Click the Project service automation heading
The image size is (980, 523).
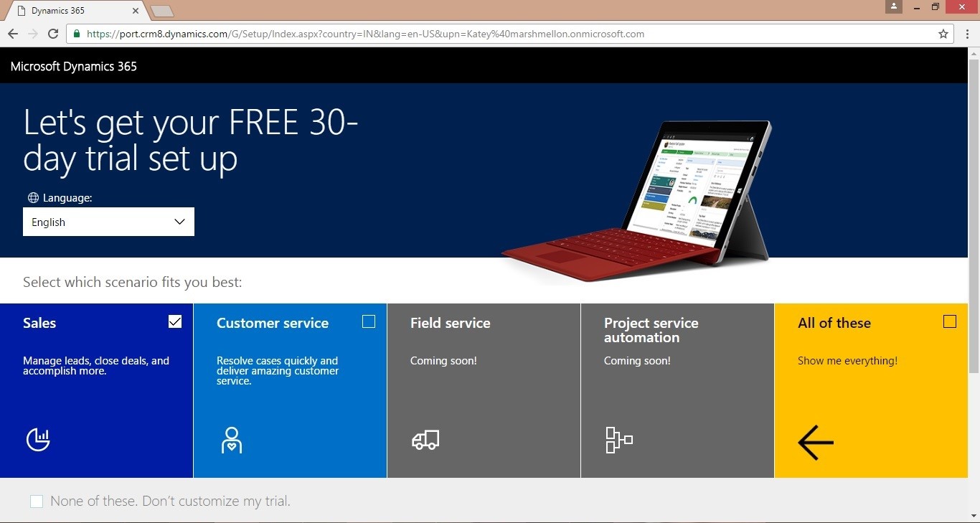[x=651, y=330]
